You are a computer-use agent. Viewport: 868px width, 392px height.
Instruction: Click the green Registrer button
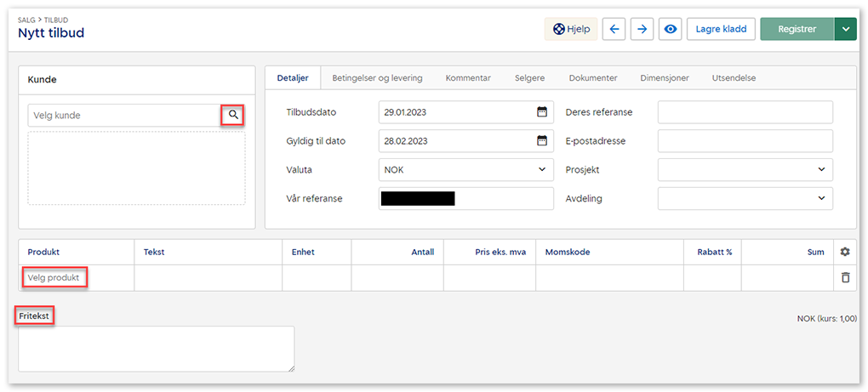[x=797, y=29]
